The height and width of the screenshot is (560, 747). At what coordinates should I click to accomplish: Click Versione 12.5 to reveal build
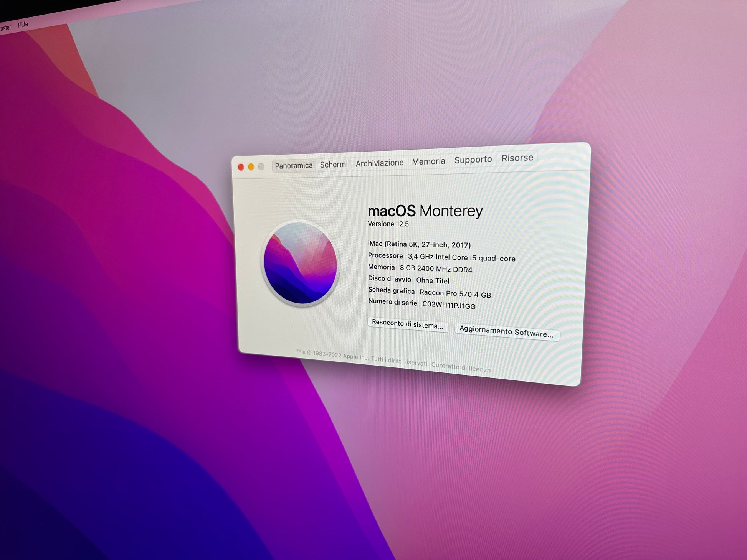click(388, 224)
